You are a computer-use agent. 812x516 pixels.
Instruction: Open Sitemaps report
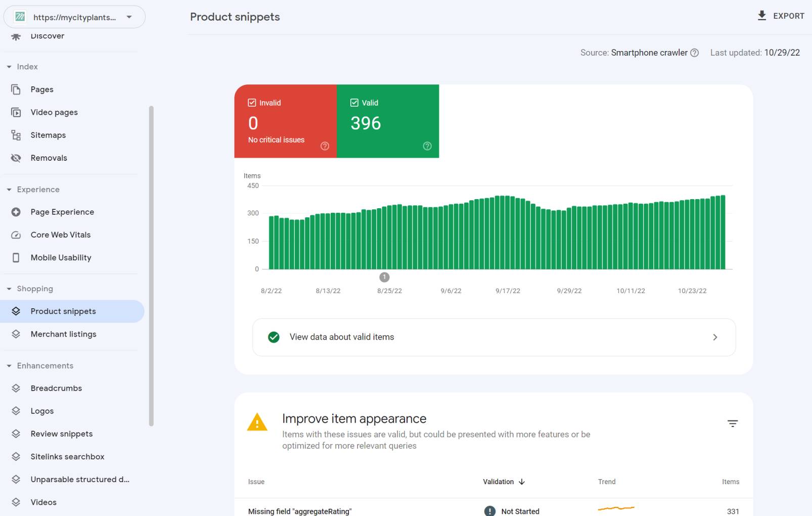48,135
